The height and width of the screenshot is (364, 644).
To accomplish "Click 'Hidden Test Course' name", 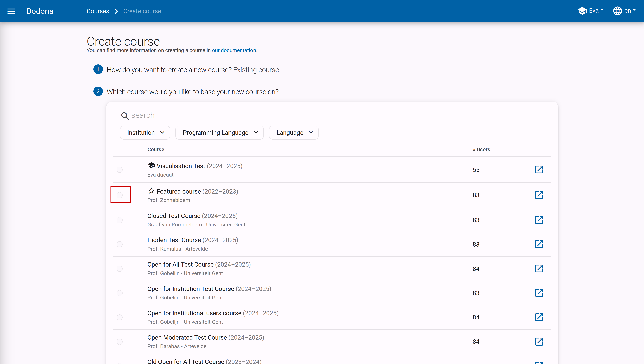I will click(174, 240).
